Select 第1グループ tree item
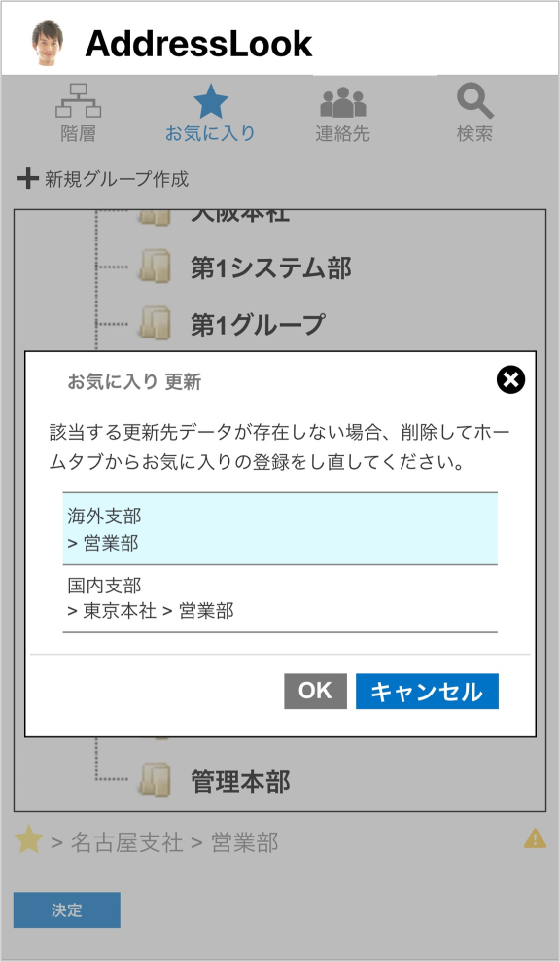560x962 pixels. 258,324
